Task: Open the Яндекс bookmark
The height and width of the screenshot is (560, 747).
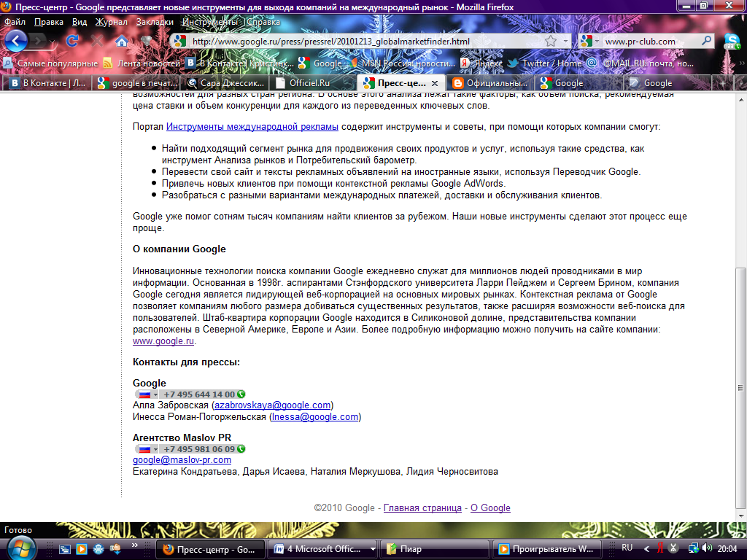Action: pyautogui.click(x=482, y=63)
